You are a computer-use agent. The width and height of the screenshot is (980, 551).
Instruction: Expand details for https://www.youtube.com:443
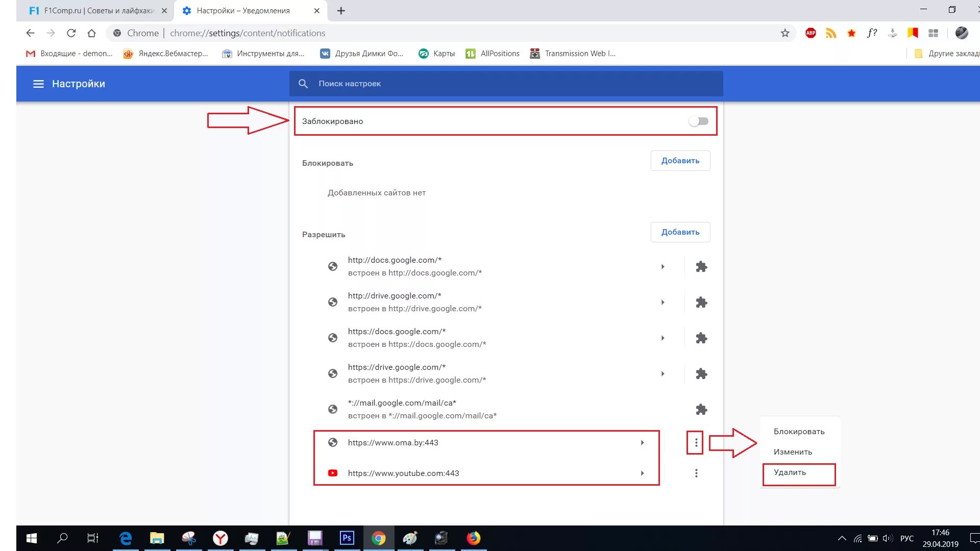[x=642, y=473]
